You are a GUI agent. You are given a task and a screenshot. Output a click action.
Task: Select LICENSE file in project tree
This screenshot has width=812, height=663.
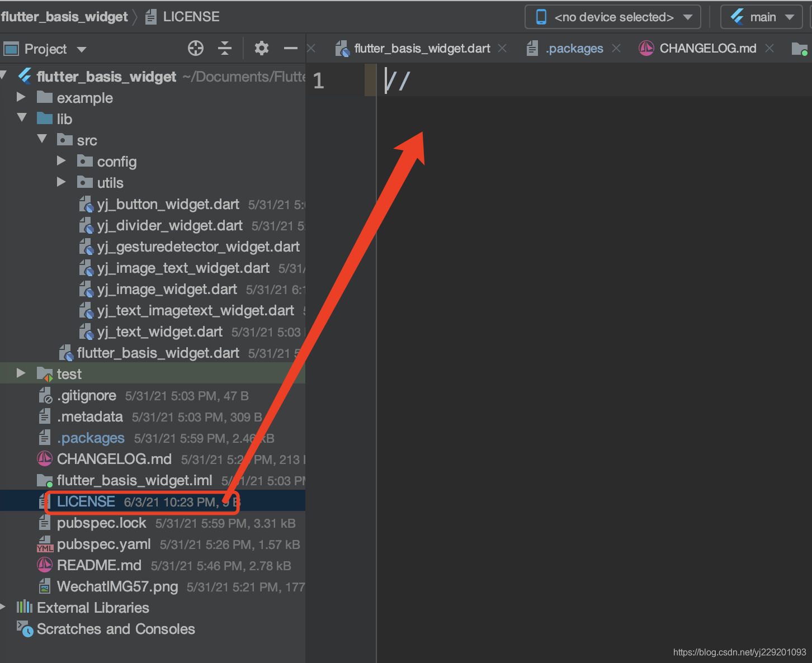coord(86,502)
